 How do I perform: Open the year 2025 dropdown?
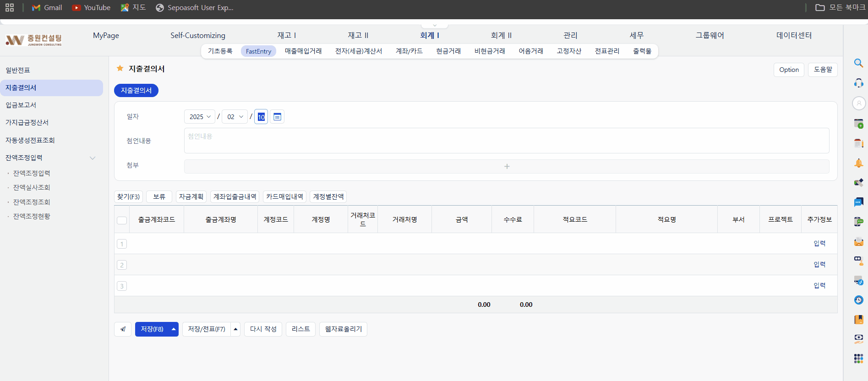pyautogui.click(x=200, y=117)
